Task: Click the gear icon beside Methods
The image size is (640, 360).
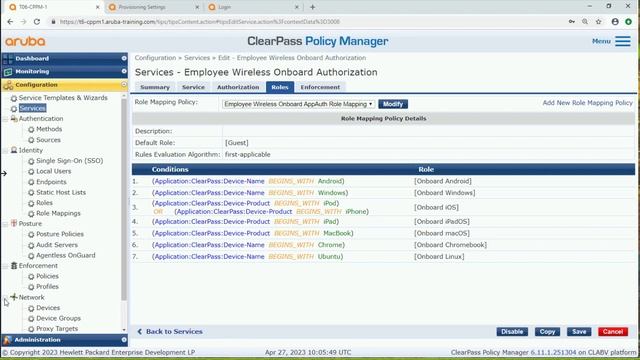Action: point(31,129)
